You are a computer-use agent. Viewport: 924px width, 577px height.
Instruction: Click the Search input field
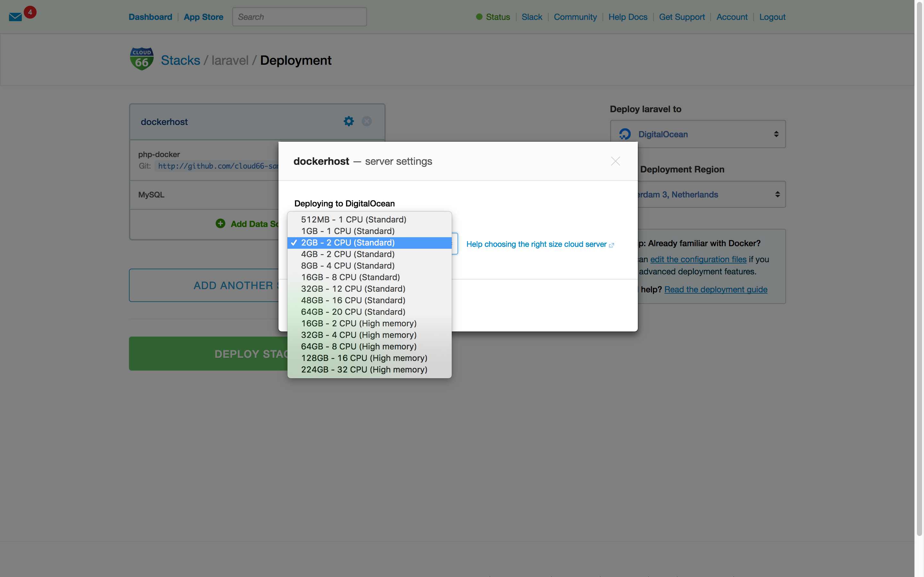pyautogui.click(x=299, y=16)
